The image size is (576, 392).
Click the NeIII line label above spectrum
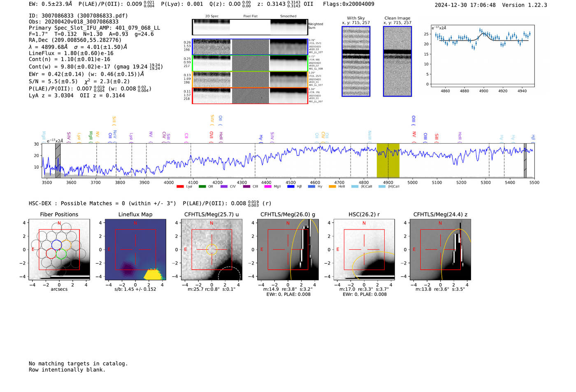point(369,137)
